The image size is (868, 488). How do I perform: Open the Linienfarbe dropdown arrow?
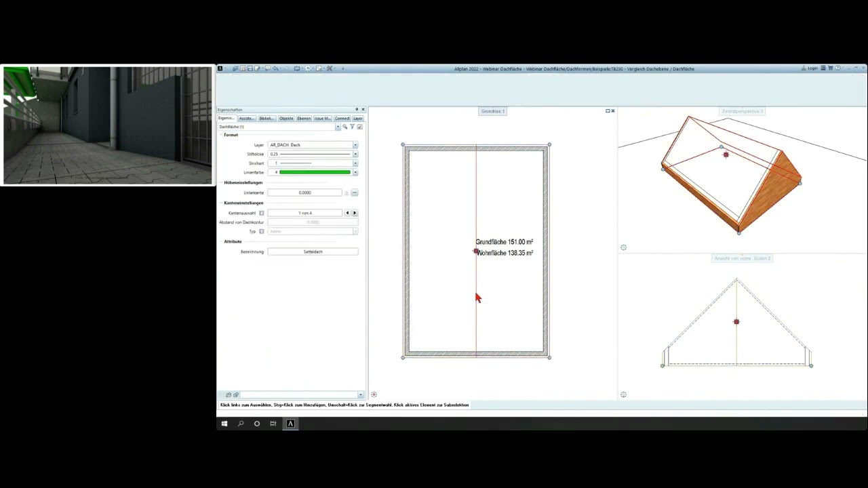click(x=355, y=172)
